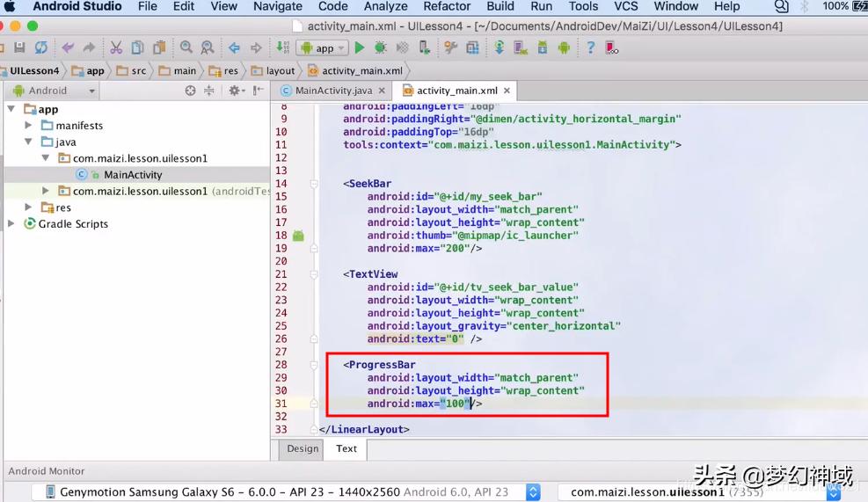Click the project panel settings gear

[x=234, y=91]
